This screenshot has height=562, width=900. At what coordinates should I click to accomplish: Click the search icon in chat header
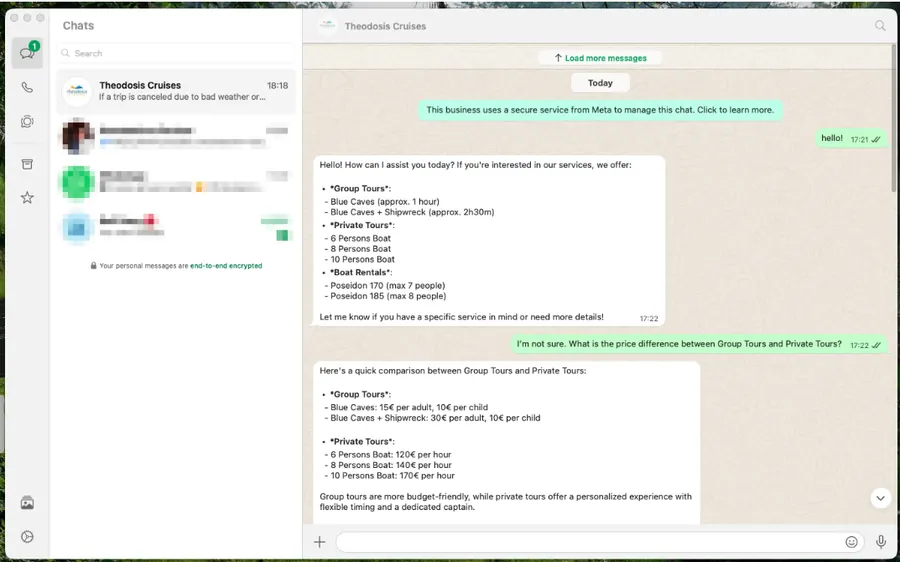880,26
